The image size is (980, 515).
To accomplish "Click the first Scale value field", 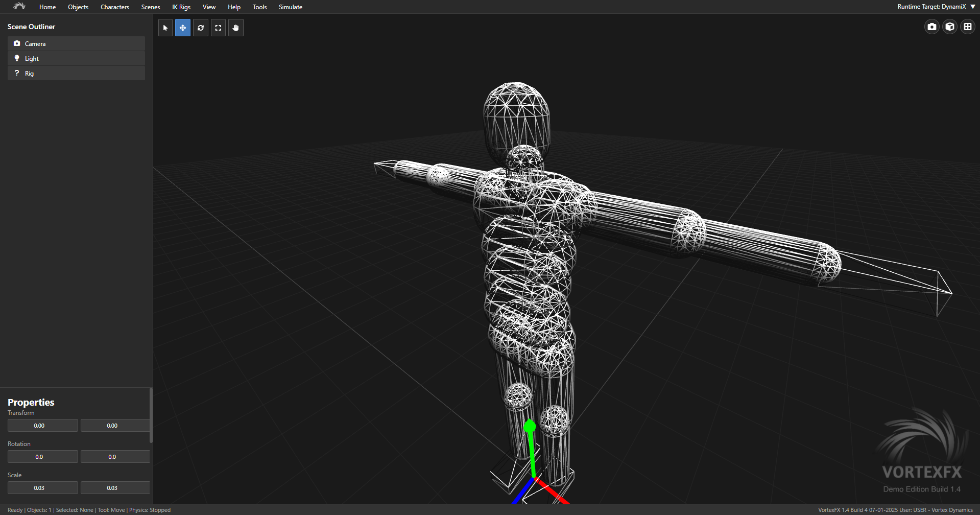I will click(x=43, y=488).
